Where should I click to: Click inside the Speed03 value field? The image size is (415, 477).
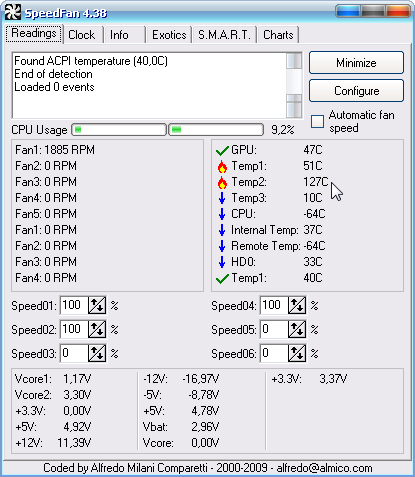click(x=74, y=353)
